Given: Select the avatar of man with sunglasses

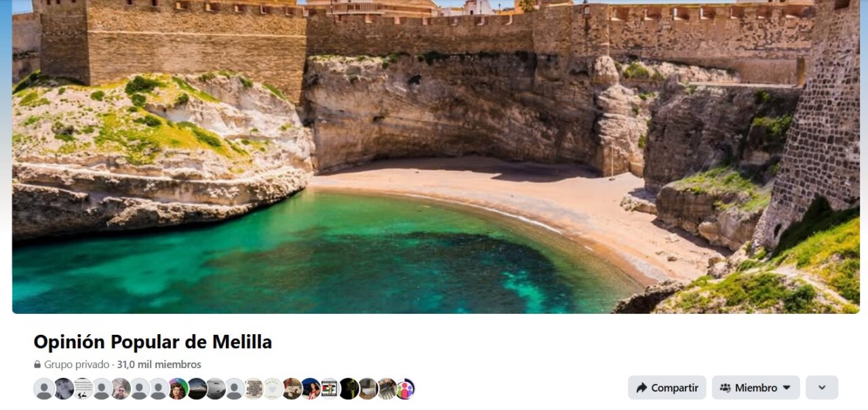Looking at the screenshot, I should tap(121, 389).
